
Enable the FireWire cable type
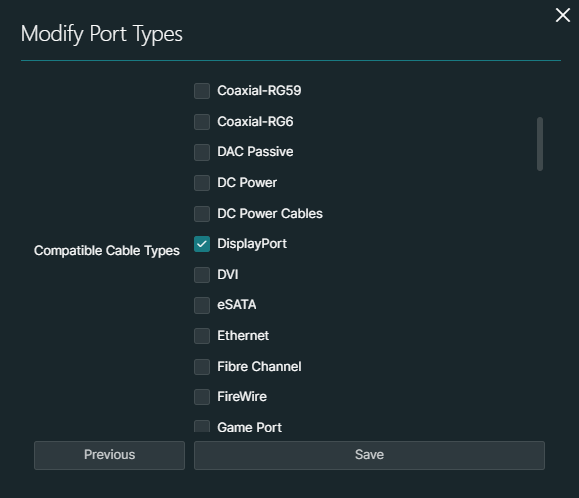(202, 397)
